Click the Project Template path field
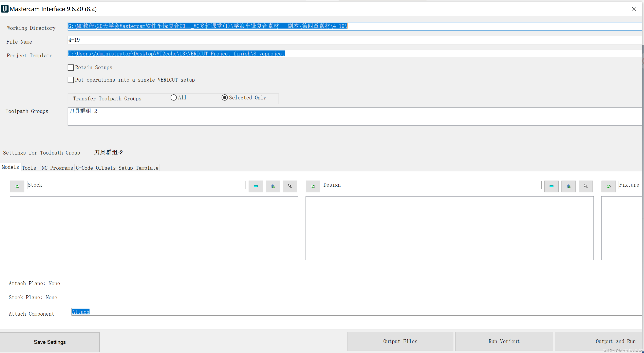This screenshot has width=644, height=353. pyautogui.click(x=355, y=54)
